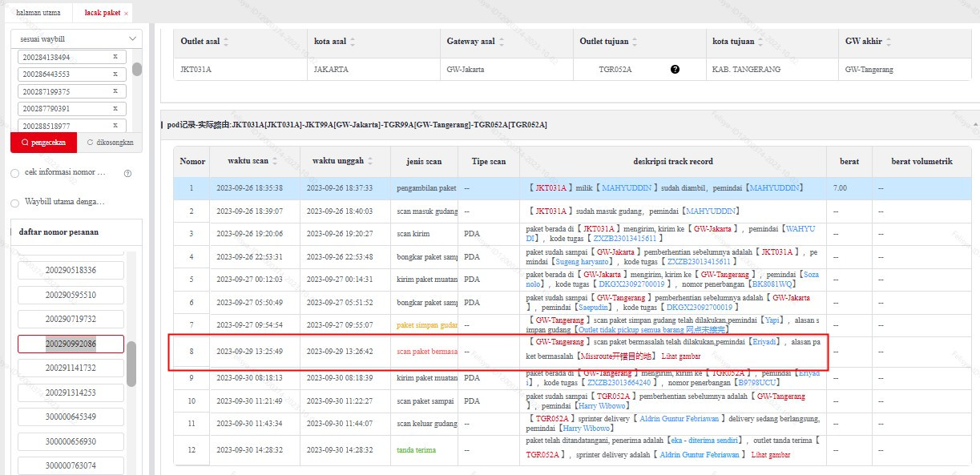
Task: Click the daftar nomor pesanan heading
Action: pyautogui.click(x=58, y=232)
